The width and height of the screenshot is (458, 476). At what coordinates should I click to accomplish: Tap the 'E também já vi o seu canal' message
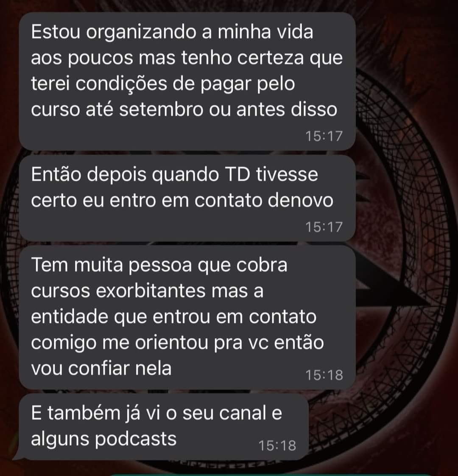[x=163, y=426]
